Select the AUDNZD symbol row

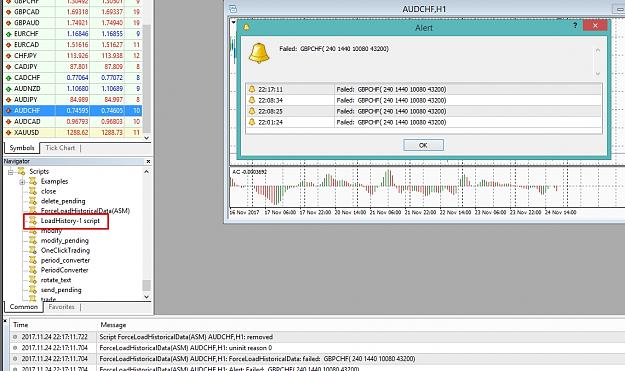coord(73,88)
